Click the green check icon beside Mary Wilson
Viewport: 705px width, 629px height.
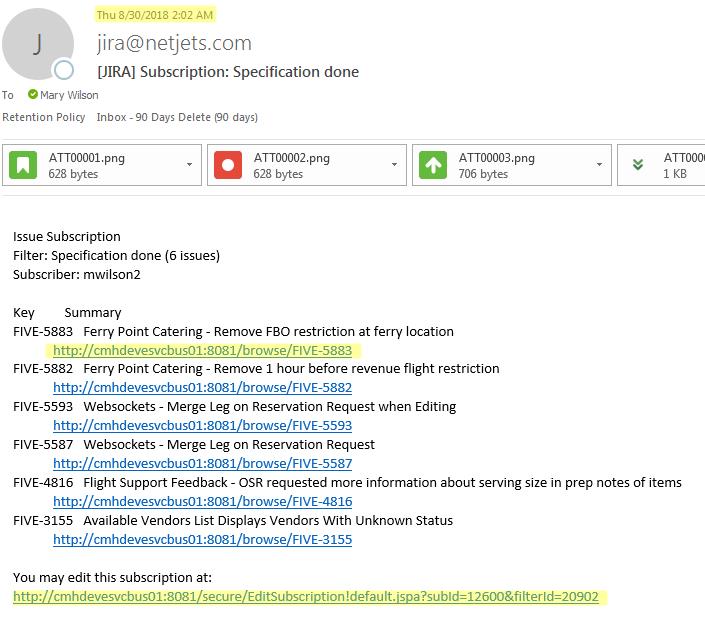[33, 94]
